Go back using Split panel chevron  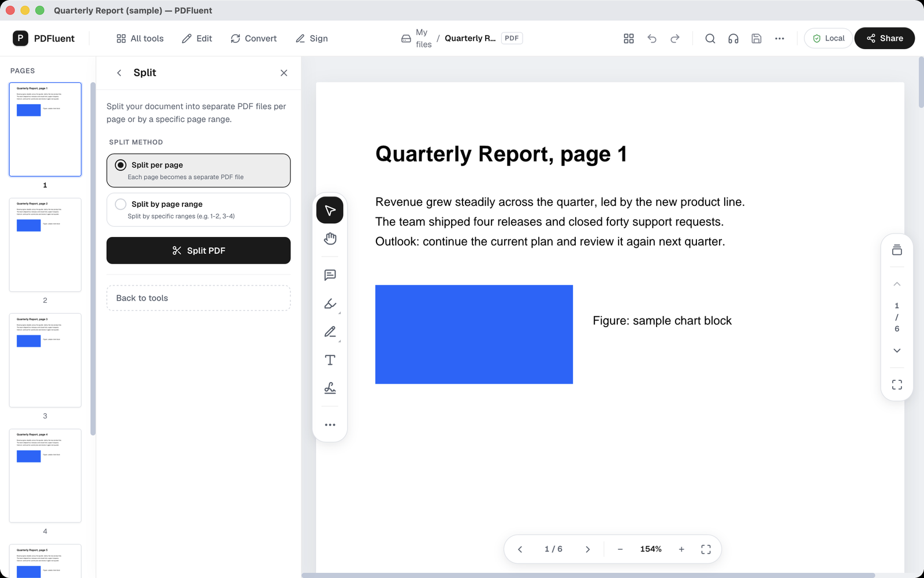click(x=119, y=73)
